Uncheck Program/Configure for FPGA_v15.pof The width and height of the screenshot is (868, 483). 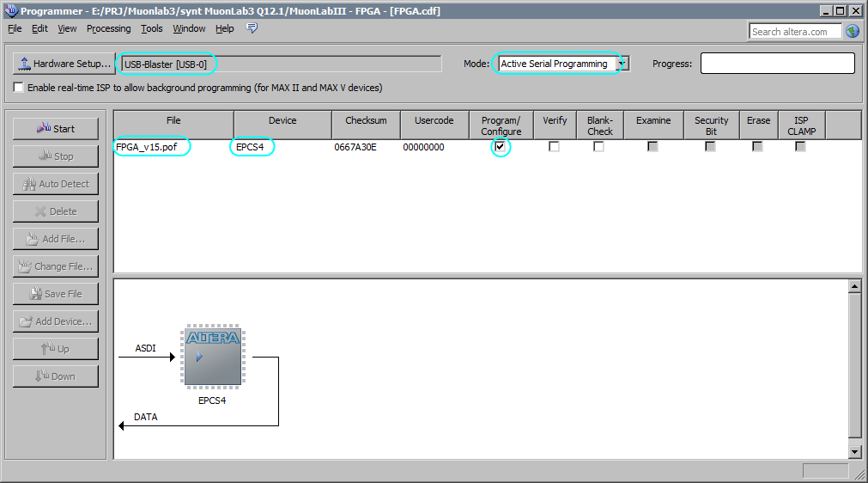coord(501,147)
